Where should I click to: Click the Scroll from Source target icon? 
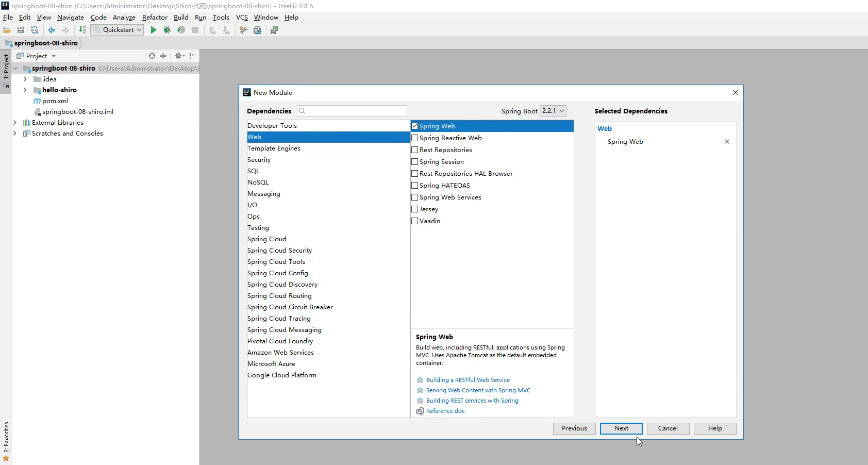pyautogui.click(x=152, y=56)
